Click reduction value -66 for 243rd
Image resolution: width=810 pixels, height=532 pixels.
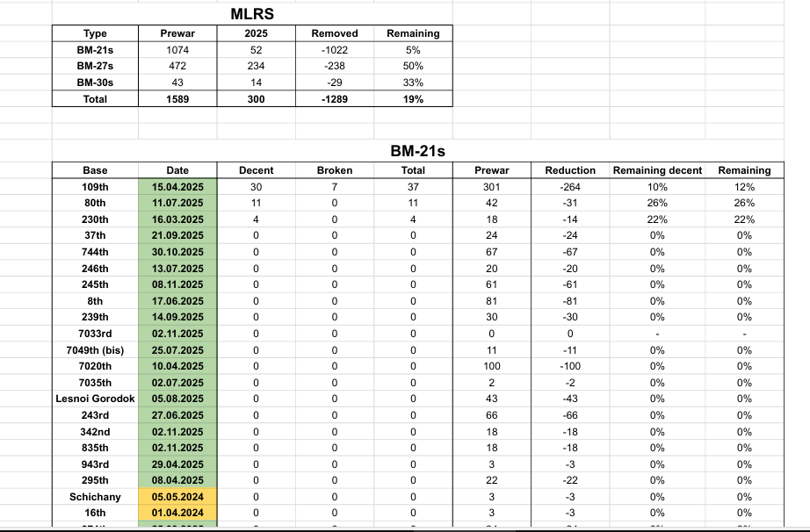[570, 415]
